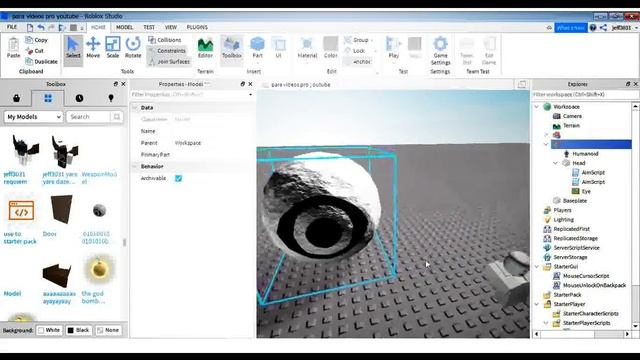Collapse the Data properties section
Image resolution: width=640 pixels, height=360 pixels.
tap(135, 107)
